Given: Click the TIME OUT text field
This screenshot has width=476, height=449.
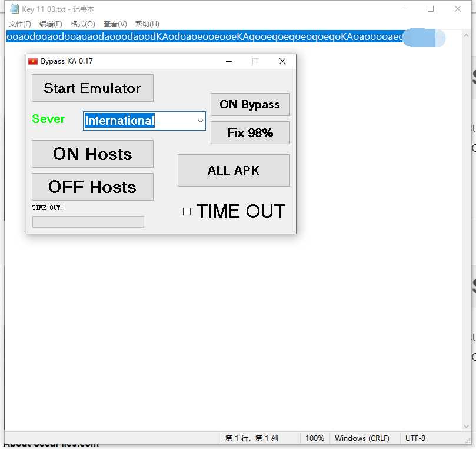Looking at the screenshot, I should (88, 222).
